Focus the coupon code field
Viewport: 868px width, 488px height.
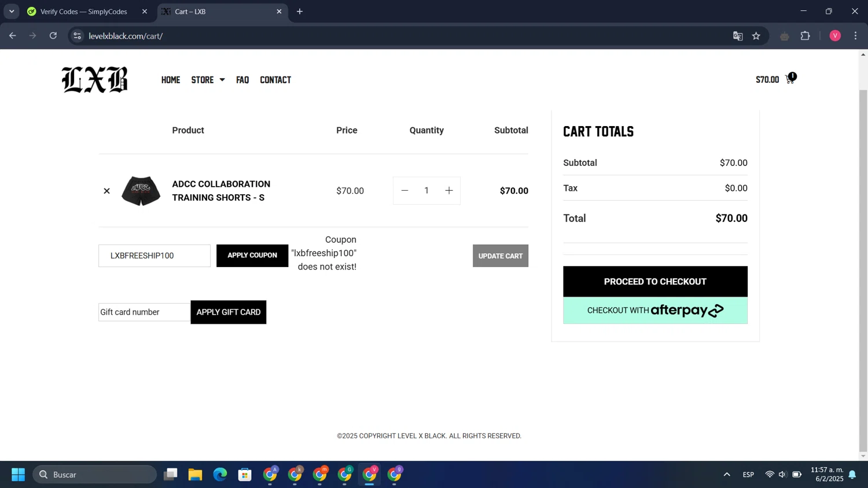[x=155, y=256]
